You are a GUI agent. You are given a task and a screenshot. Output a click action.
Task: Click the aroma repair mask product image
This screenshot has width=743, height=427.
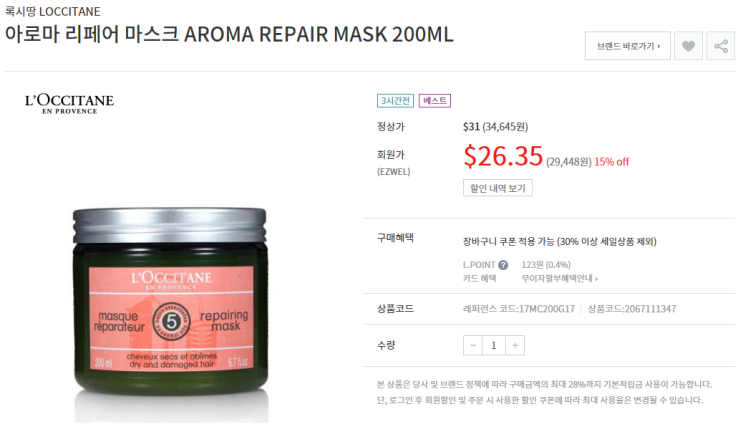[x=171, y=314]
